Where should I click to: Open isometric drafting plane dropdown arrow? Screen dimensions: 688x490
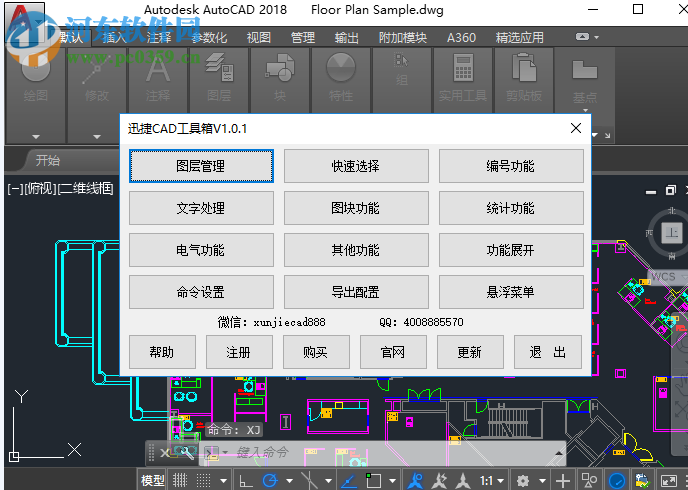(x=328, y=481)
